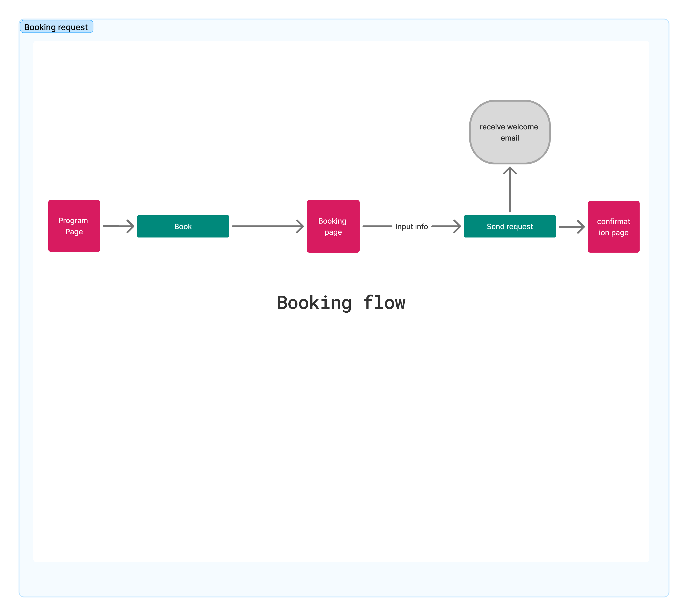
Task: Select the Send request action box
Action: tap(510, 226)
